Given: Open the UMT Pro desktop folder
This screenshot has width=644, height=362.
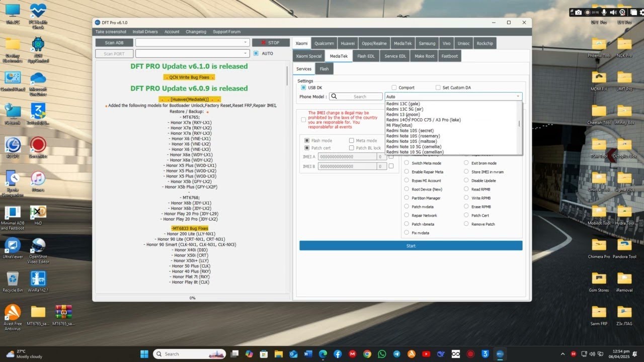Looking at the screenshot, I should (624, 80).
